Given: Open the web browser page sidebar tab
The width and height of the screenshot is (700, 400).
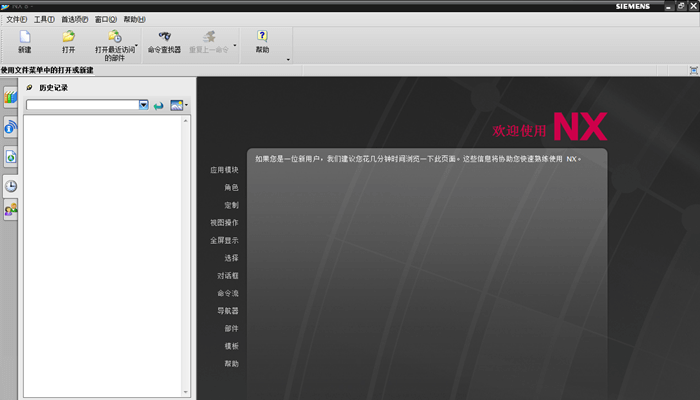Looking at the screenshot, I should [10, 157].
